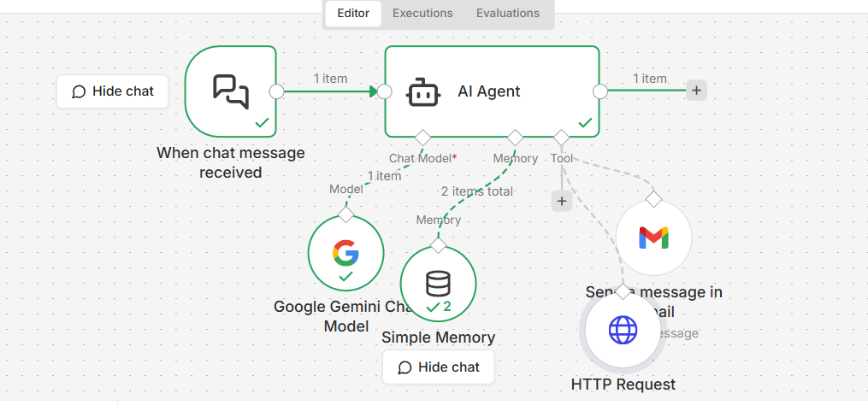Click the '1 item' label after AI Agent
The width and height of the screenshot is (868, 405).
(x=650, y=79)
